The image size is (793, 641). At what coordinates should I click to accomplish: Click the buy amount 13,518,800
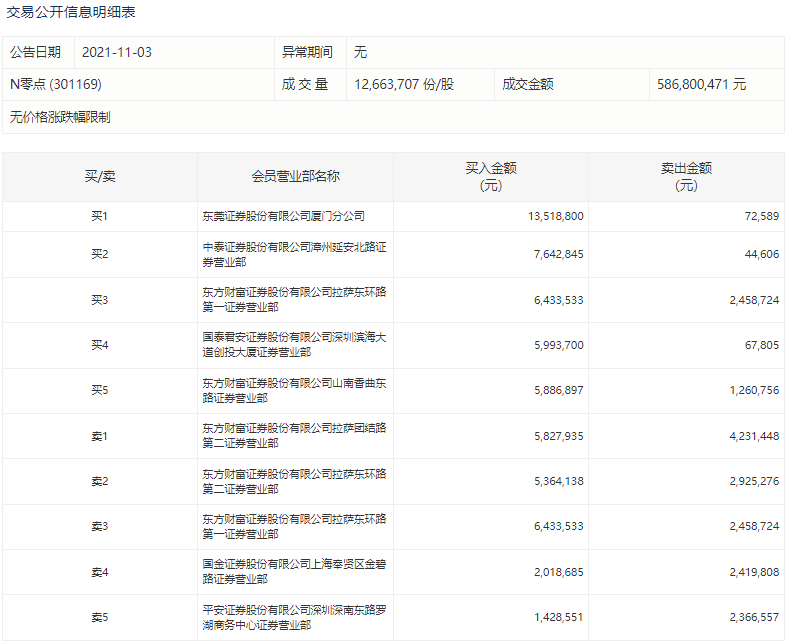555,216
